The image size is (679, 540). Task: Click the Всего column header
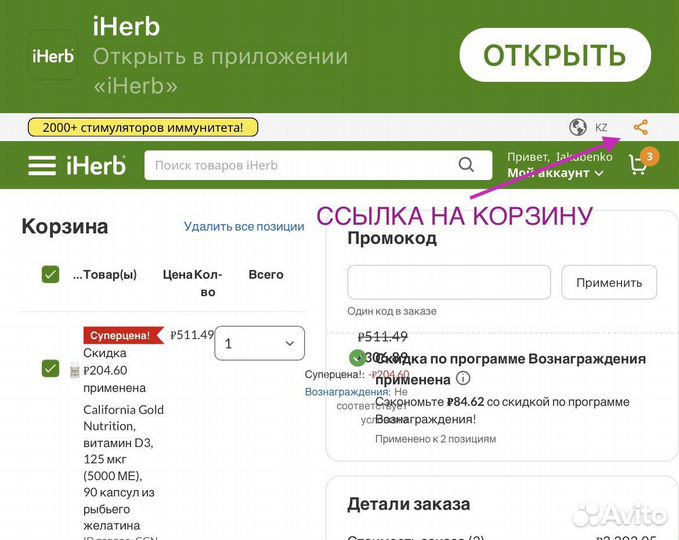266,275
